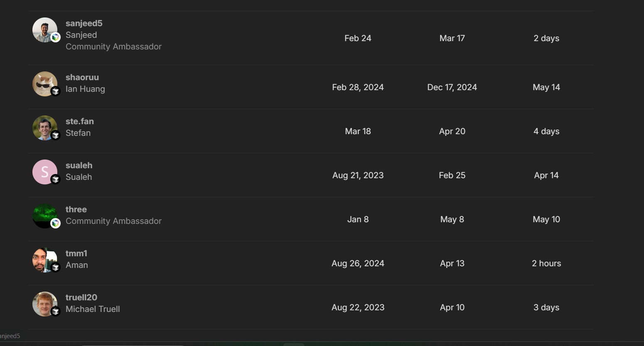644x346 pixels.
Task: Open the tmm1 username link
Action: pyautogui.click(x=76, y=253)
